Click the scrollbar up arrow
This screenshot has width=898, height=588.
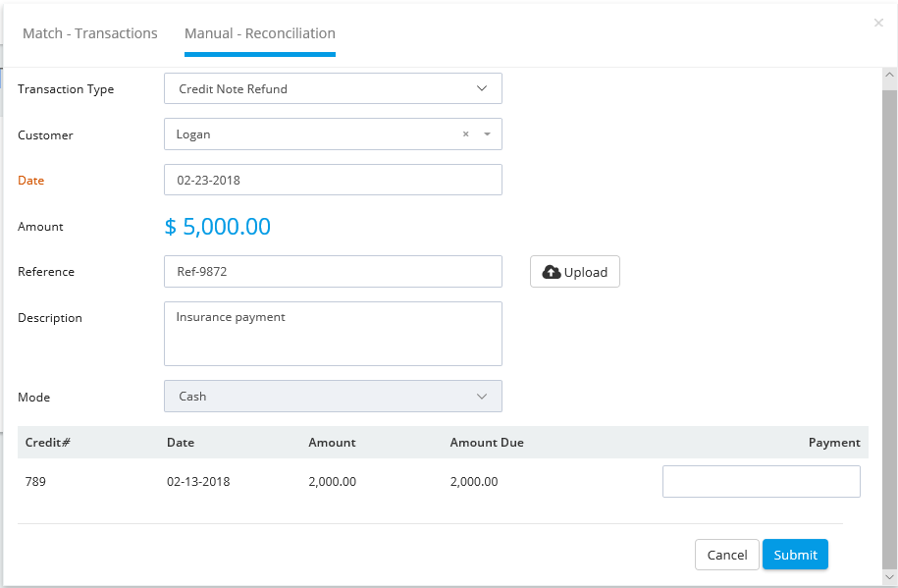[x=889, y=75]
